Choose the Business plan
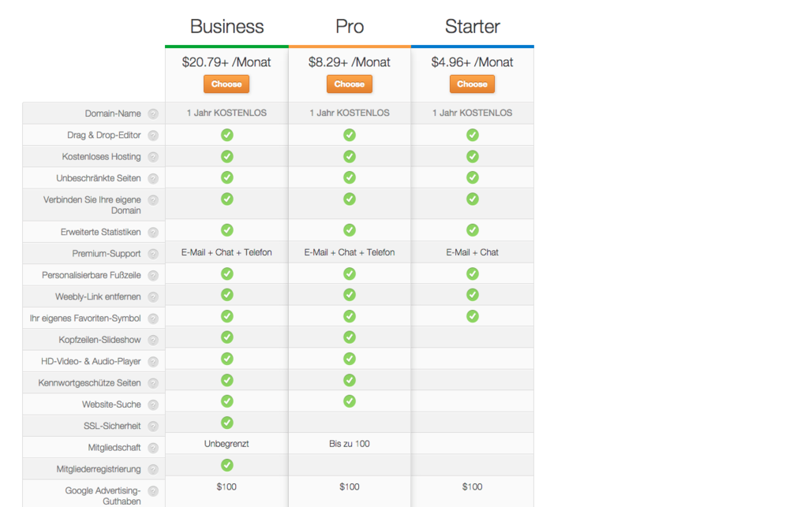 (x=226, y=84)
